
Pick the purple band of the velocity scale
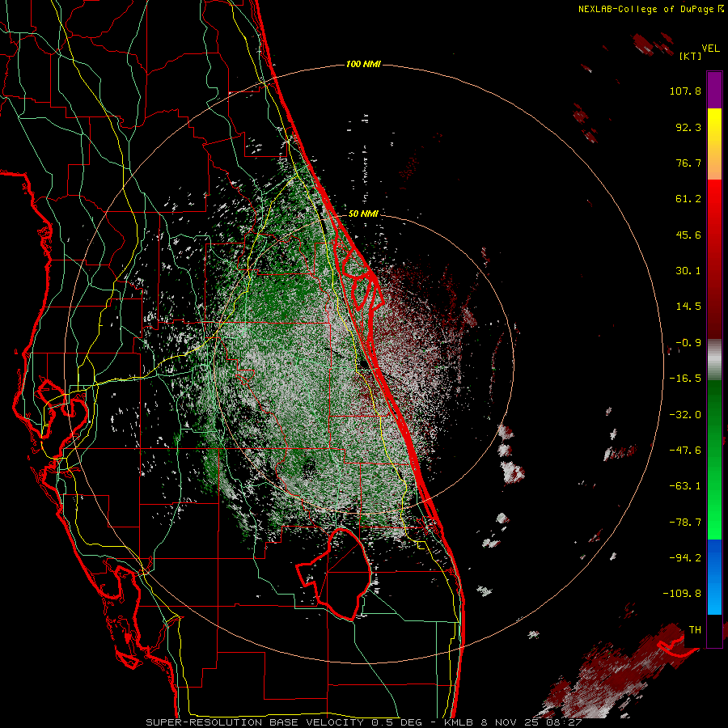[714, 91]
